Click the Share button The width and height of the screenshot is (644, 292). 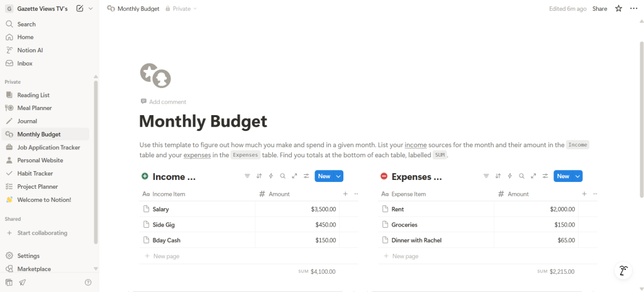coord(599,9)
